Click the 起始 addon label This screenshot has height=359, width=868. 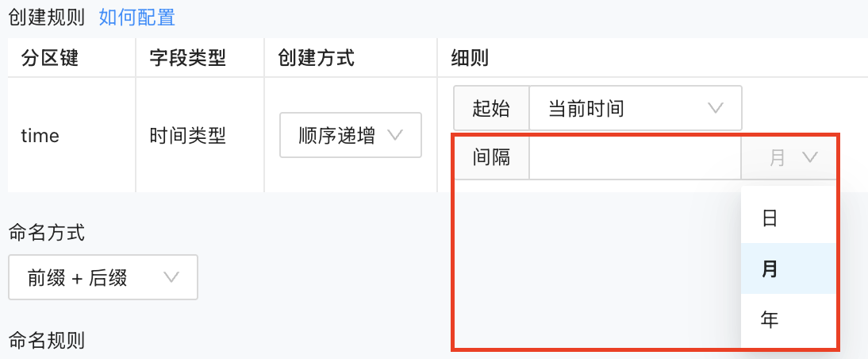(x=491, y=108)
